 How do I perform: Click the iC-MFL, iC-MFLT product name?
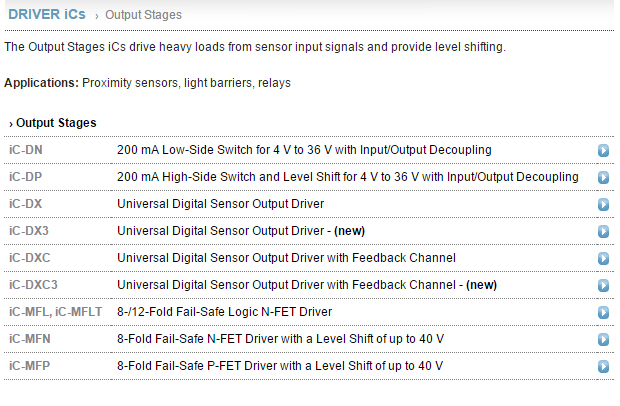tap(55, 312)
